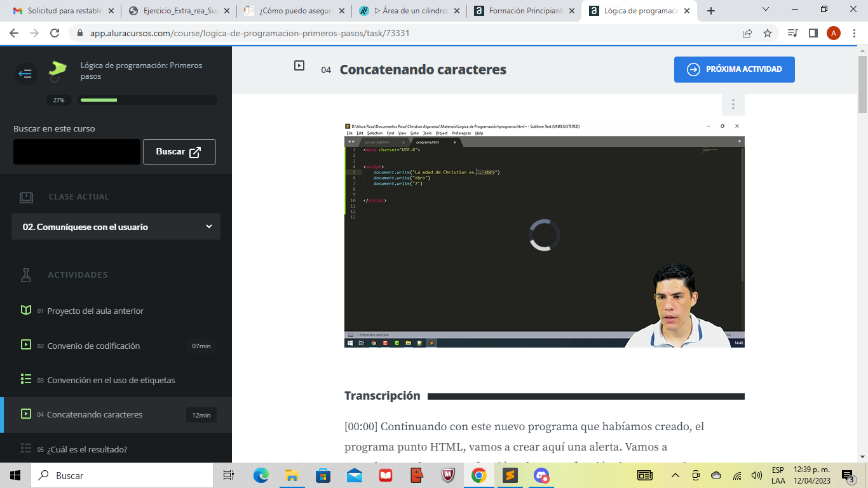868x488 pixels.
Task: Share this page from the address bar
Action: 747,33
